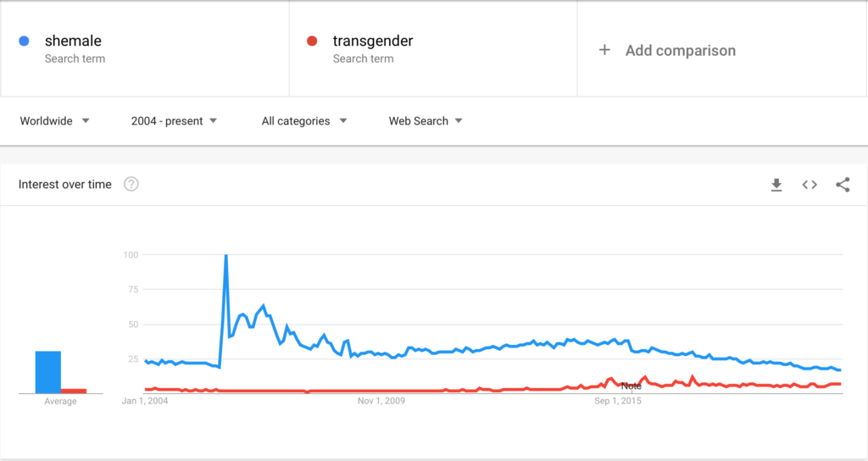Click the download CSV icon
This screenshot has width=868, height=461.
coord(776,185)
